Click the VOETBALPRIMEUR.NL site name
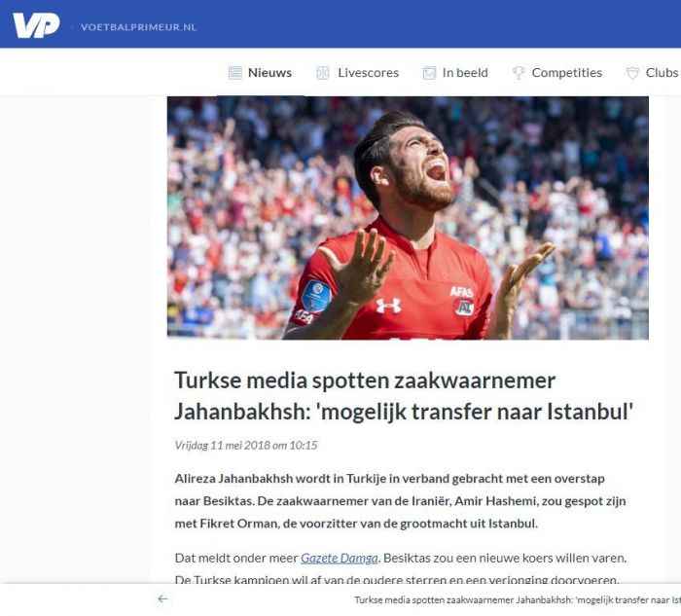Image resolution: width=681 pixels, height=616 pixels. tap(138, 27)
